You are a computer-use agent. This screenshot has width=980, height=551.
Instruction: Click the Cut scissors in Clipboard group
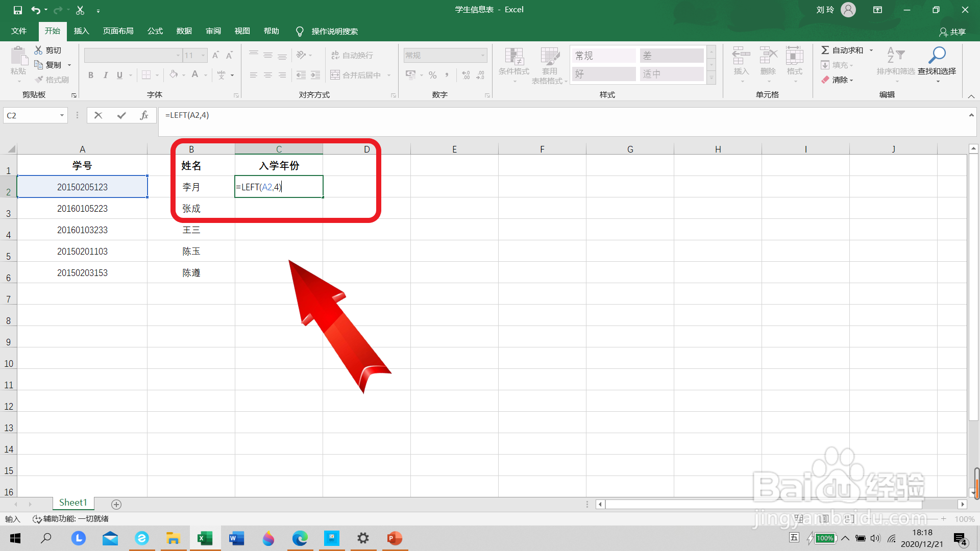[x=38, y=50]
